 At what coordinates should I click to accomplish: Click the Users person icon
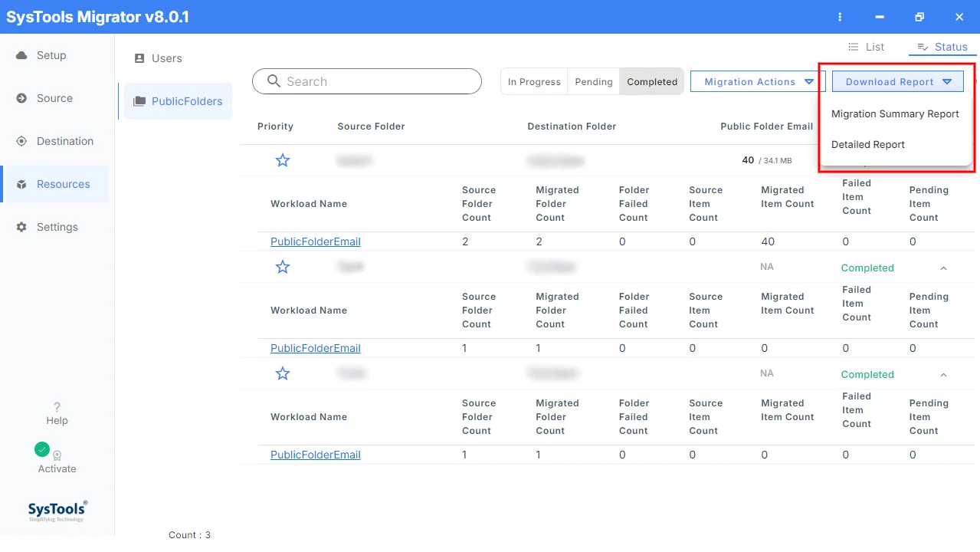tap(139, 58)
